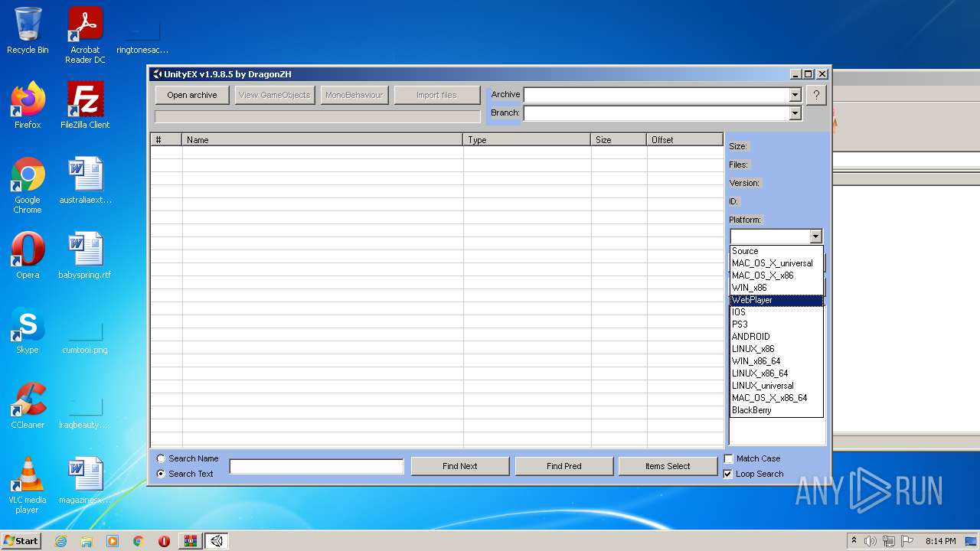Choose IOS platform option

coord(776,312)
